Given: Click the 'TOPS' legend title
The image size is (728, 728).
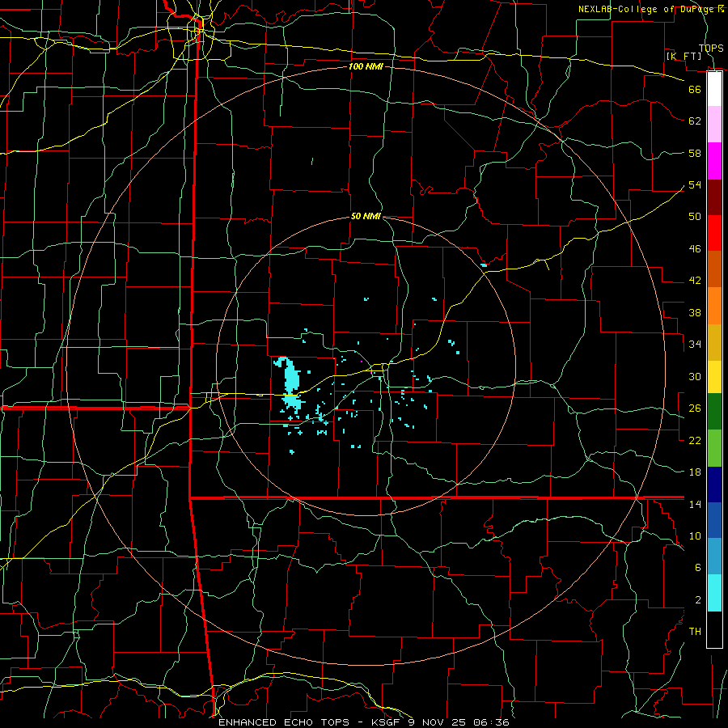Looking at the screenshot, I should coord(711,48).
